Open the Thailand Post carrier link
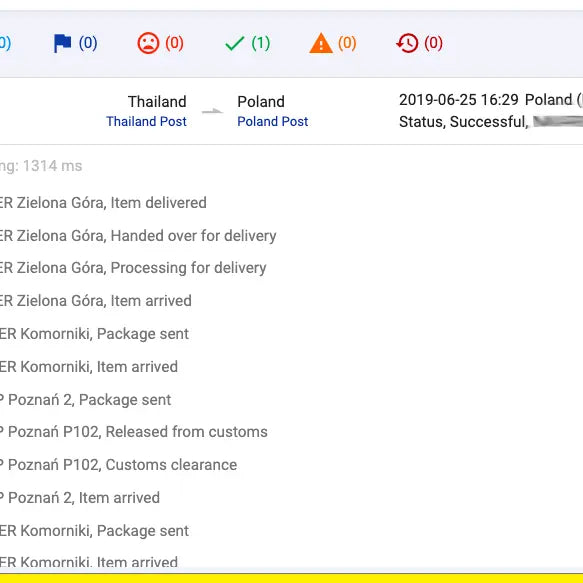The width and height of the screenshot is (583, 583). [146, 121]
